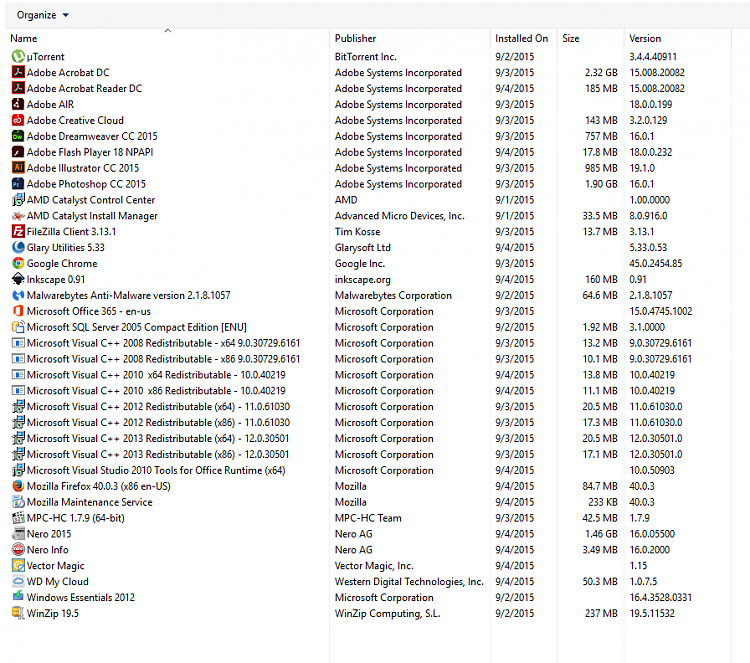The image size is (750, 663).
Task: Click the Windows Essentials 2012 icon
Action: [18, 597]
